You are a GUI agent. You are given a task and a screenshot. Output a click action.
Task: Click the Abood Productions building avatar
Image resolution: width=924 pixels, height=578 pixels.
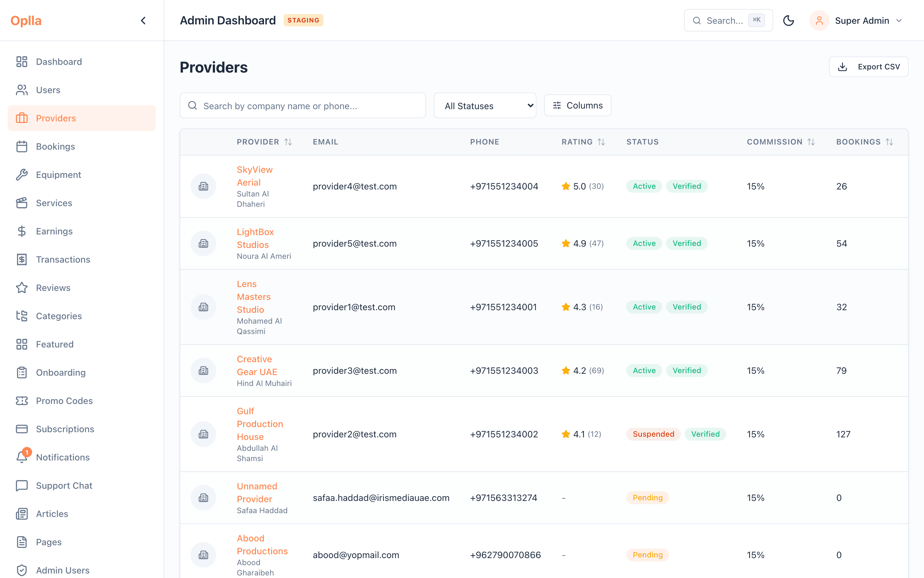(x=203, y=555)
